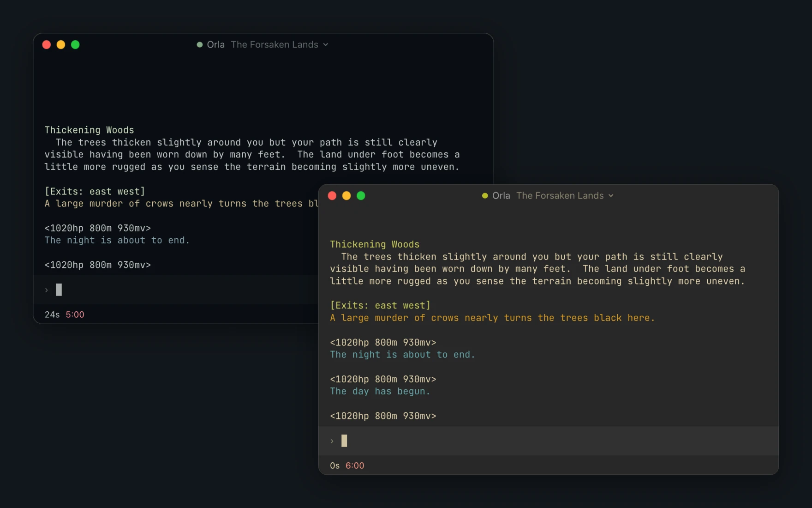
Task: Close the front window with red button
Action: pyautogui.click(x=332, y=196)
